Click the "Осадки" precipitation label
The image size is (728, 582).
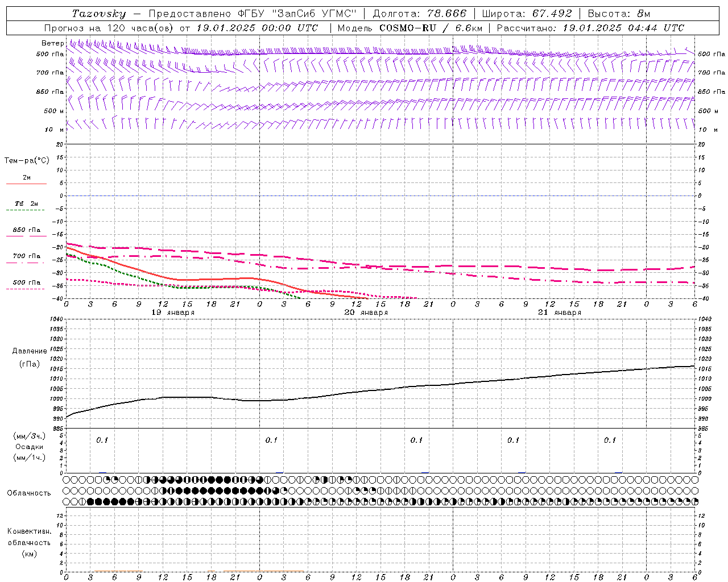[30, 447]
